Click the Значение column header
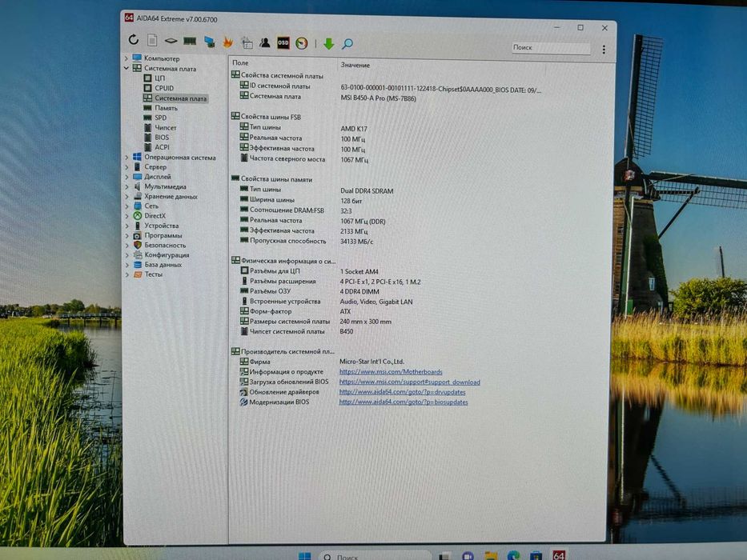 (x=355, y=65)
